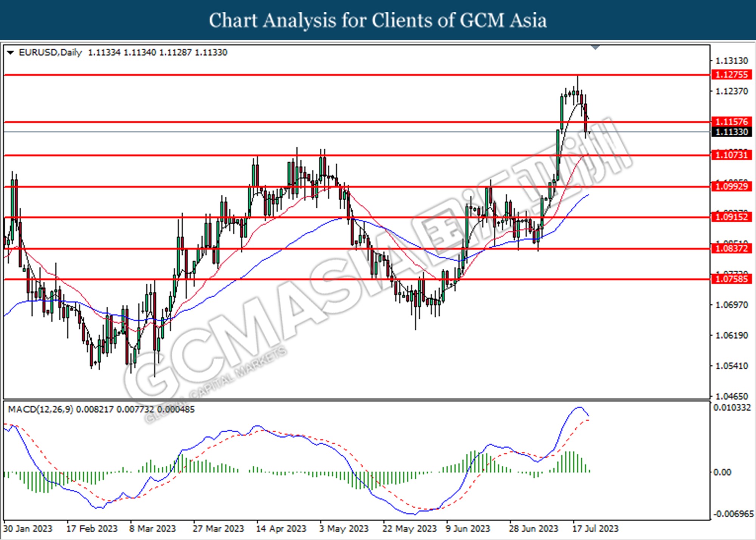Click the 1.06970 price scale value
This screenshot has height=540, width=756.
click(732, 305)
